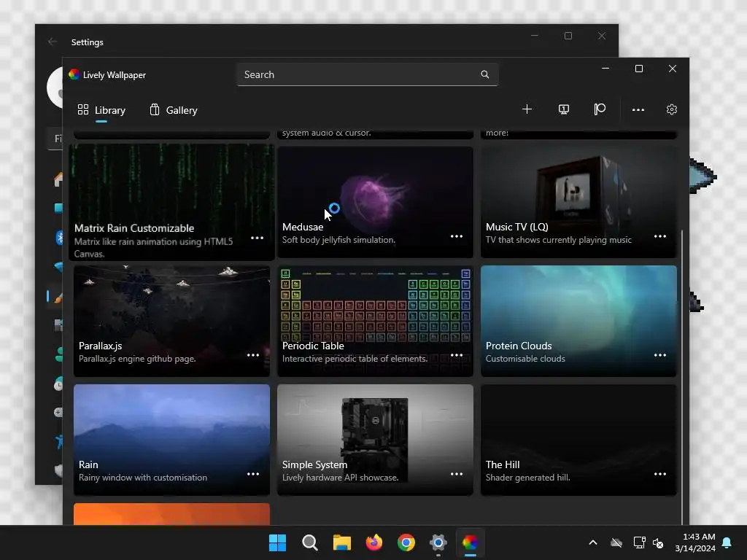Select the Parallax.js wallpaper thumbnail
The height and width of the screenshot is (560, 747).
(x=171, y=321)
